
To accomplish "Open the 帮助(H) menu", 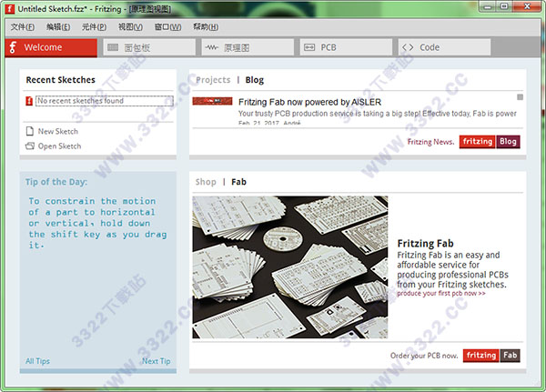I will 206,26.
